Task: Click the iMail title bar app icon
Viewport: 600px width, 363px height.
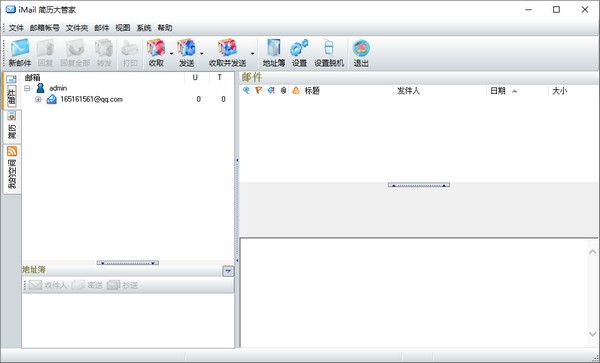Action: (11, 10)
